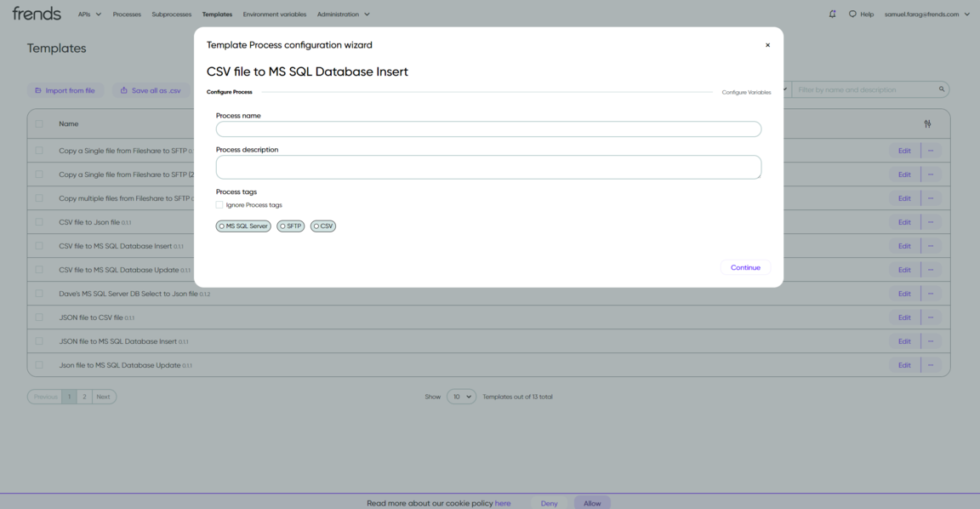980x509 pixels.
Task: Go to Processes
Action: (127, 14)
